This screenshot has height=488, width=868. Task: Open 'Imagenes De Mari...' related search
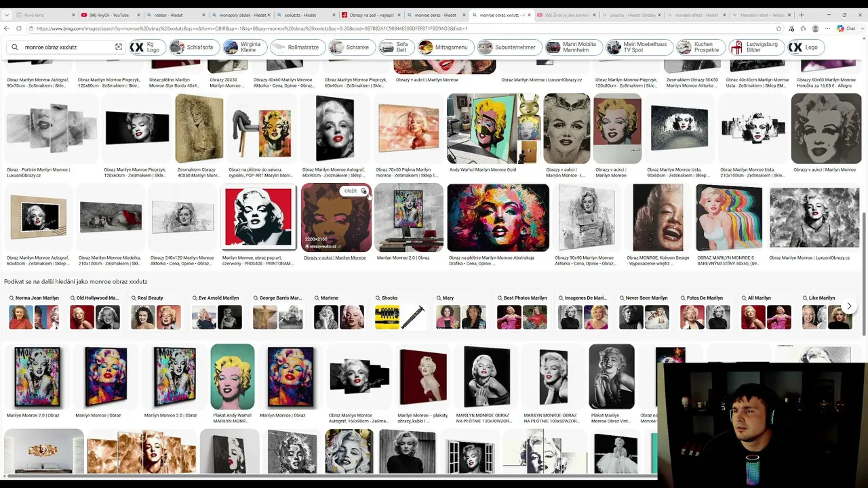coord(583,312)
